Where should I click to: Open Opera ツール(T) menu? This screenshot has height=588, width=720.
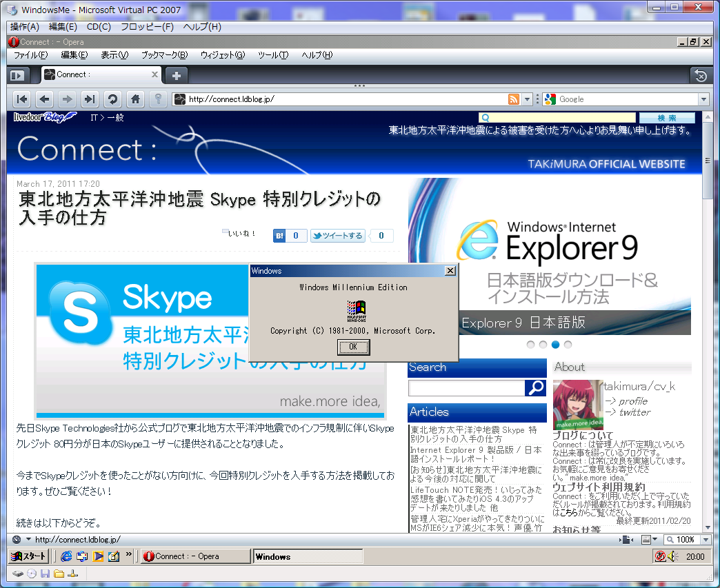click(x=273, y=55)
